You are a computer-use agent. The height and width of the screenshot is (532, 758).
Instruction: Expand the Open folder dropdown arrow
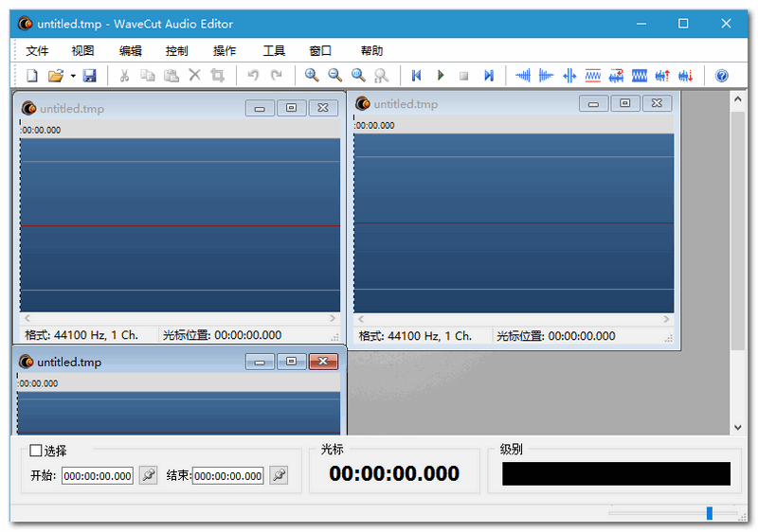point(72,76)
